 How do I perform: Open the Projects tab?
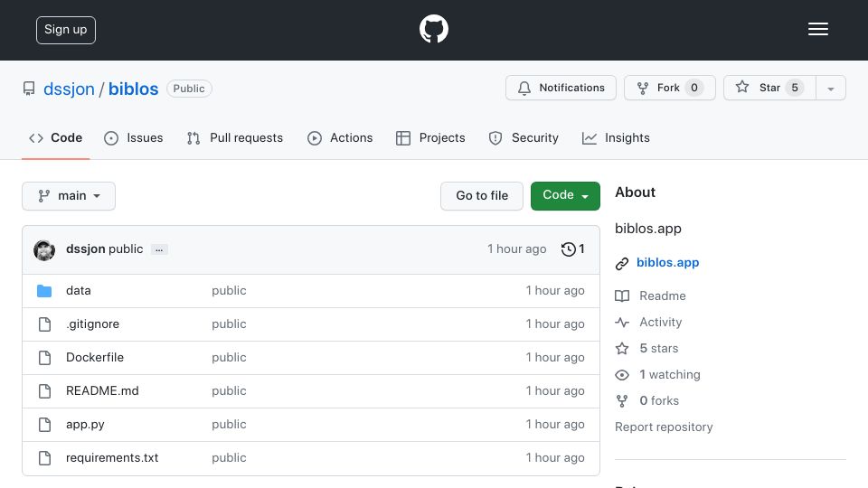click(430, 138)
